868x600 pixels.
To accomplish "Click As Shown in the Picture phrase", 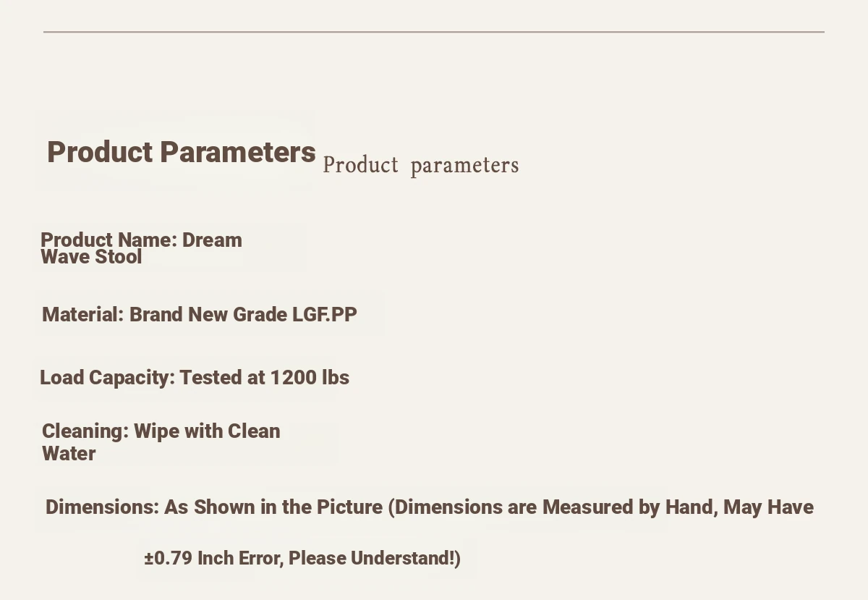I will click(x=273, y=507).
